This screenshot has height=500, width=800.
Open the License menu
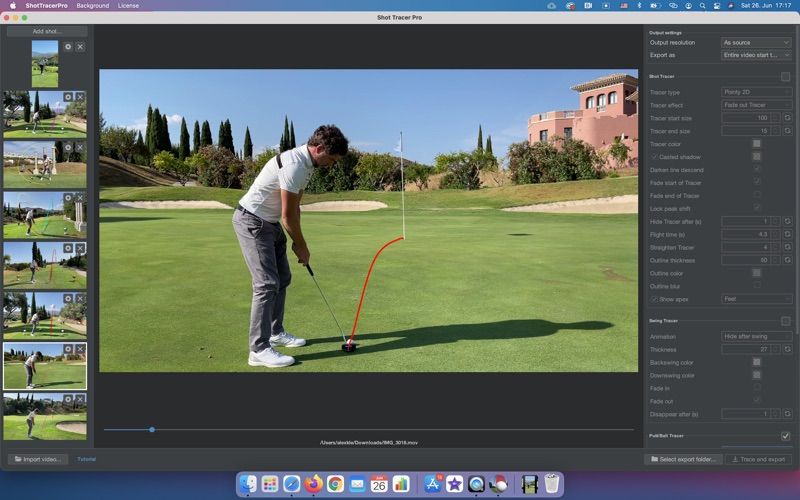(128, 6)
